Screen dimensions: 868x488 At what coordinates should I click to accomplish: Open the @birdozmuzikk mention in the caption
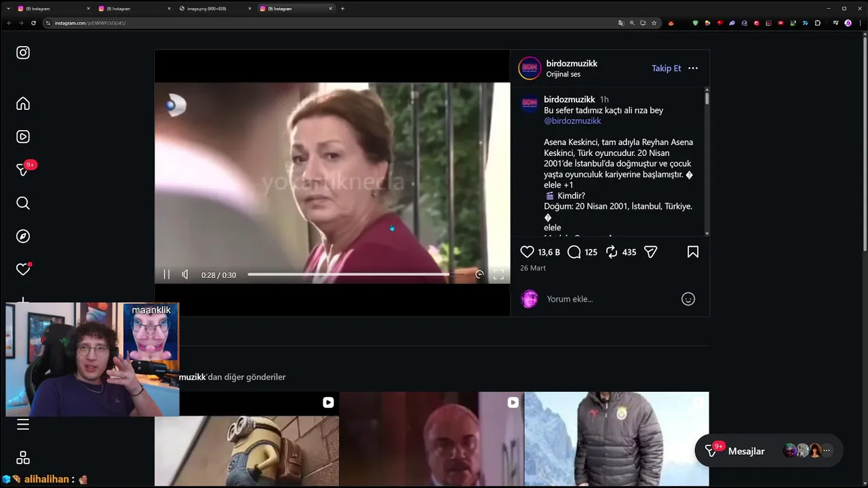pos(572,121)
